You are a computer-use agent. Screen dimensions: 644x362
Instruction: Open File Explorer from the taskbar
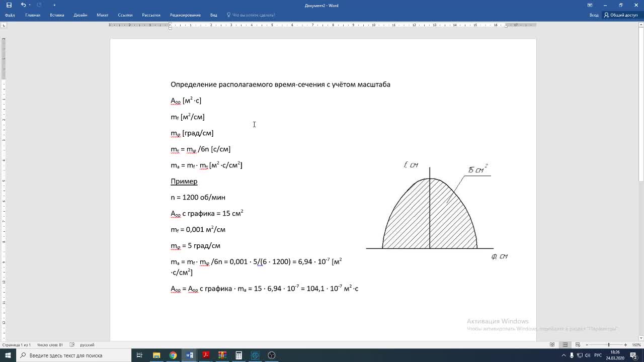coord(156,355)
